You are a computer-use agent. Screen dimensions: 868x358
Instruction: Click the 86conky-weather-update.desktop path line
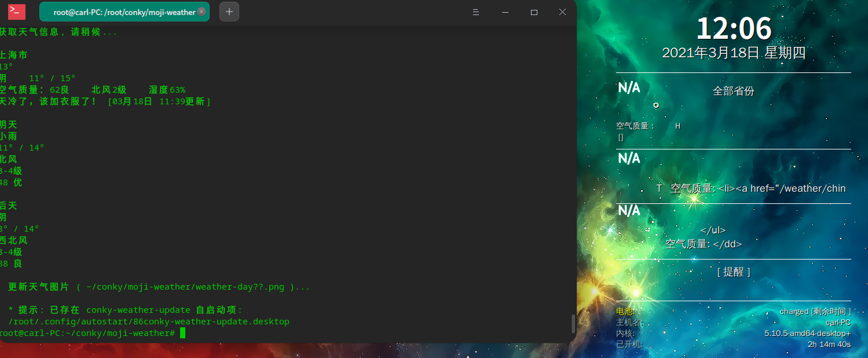click(149, 322)
